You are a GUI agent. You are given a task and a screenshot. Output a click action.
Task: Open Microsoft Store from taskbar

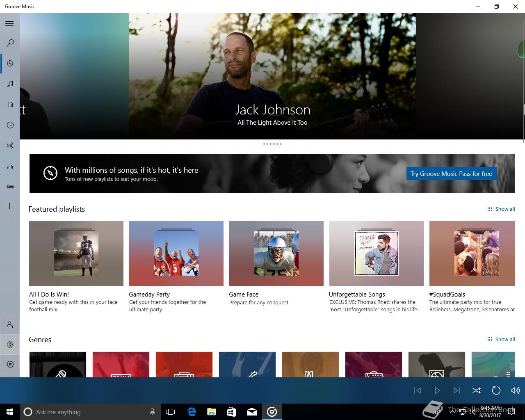(232, 412)
